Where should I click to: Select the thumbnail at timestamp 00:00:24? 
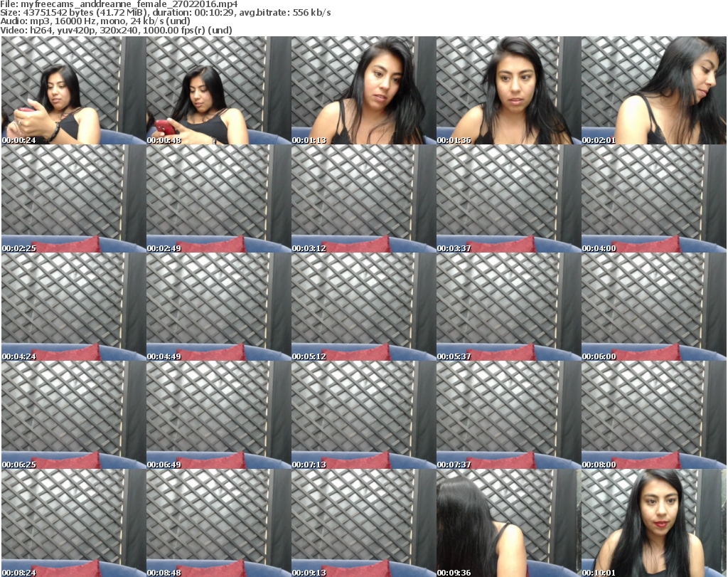pyautogui.click(x=74, y=90)
